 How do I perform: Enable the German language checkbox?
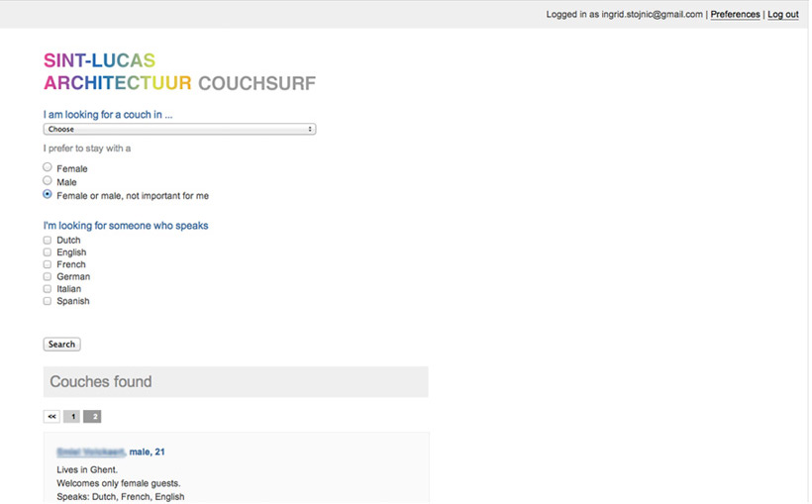click(48, 276)
